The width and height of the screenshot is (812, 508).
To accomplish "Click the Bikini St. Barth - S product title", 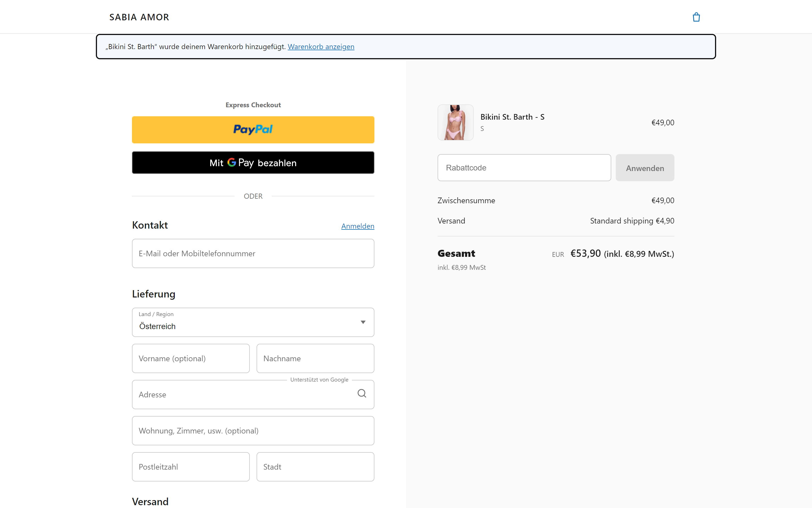I will (x=512, y=117).
